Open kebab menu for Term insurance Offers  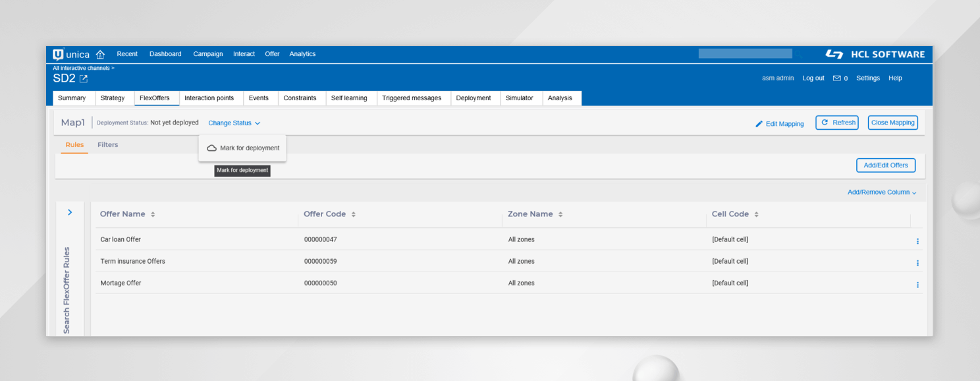(917, 263)
